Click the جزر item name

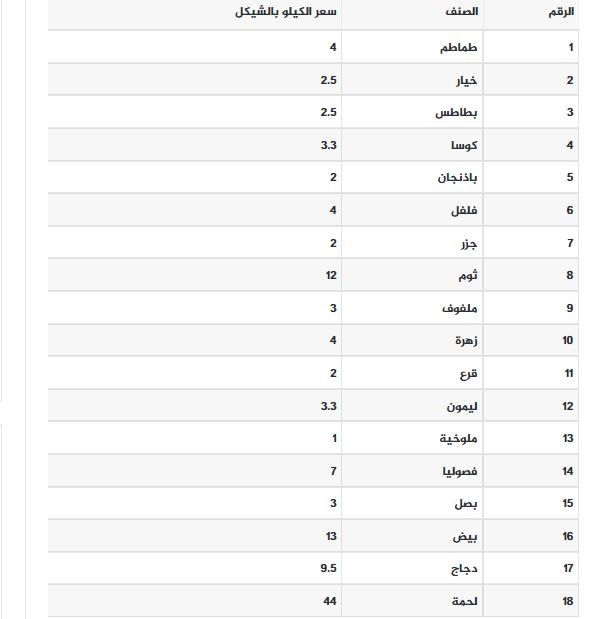469,244
